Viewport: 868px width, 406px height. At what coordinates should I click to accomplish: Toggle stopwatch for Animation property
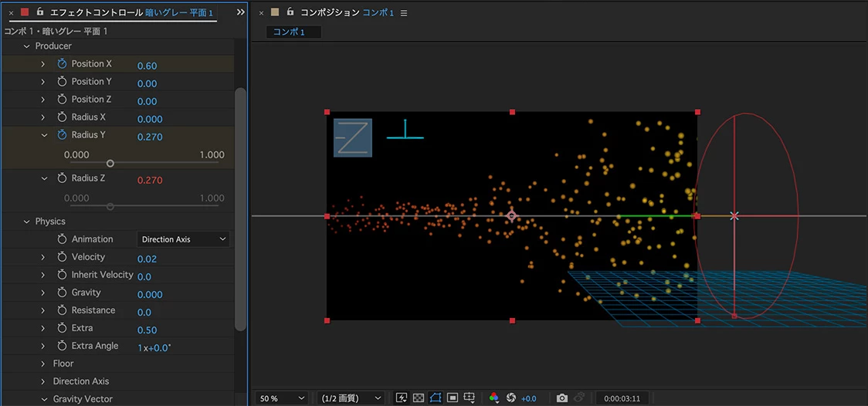click(x=62, y=239)
